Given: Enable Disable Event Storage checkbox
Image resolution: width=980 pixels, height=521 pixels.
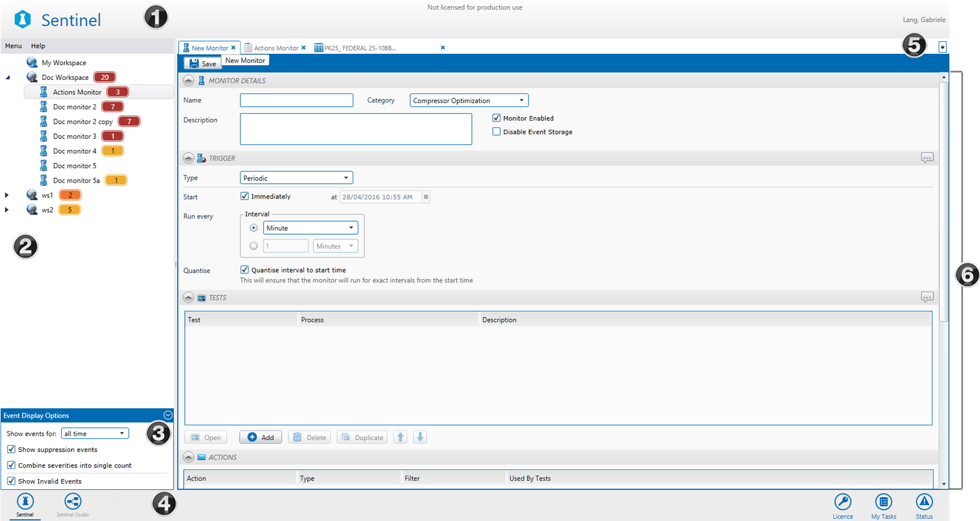Looking at the screenshot, I should click(496, 132).
